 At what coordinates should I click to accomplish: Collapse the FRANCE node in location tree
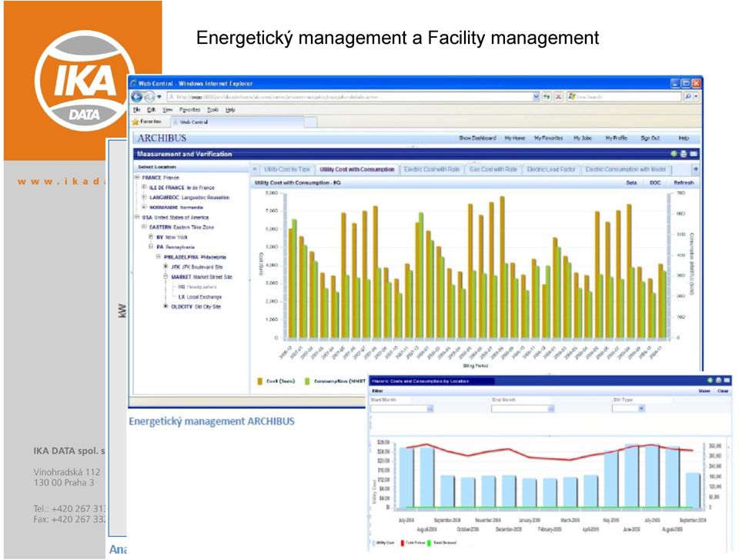click(x=137, y=178)
